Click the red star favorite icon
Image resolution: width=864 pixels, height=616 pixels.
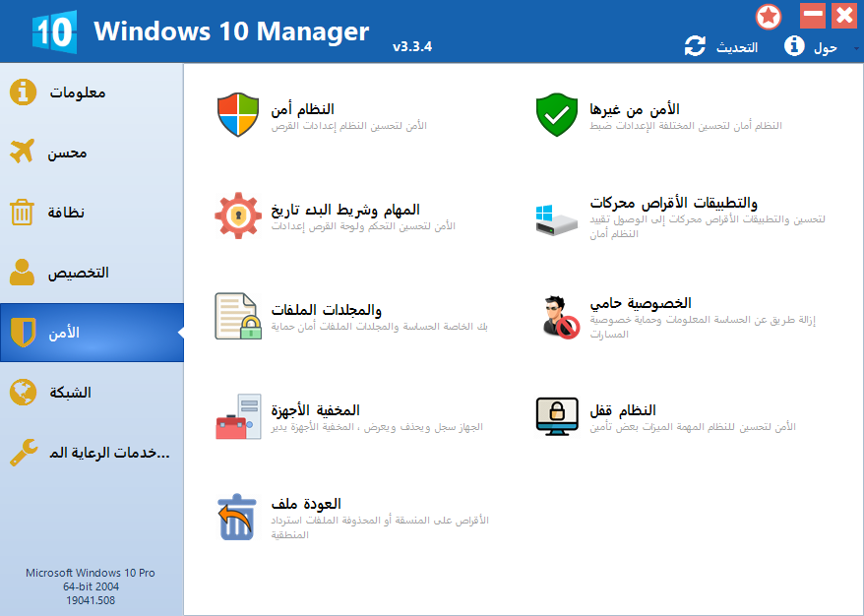tap(769, 17)
